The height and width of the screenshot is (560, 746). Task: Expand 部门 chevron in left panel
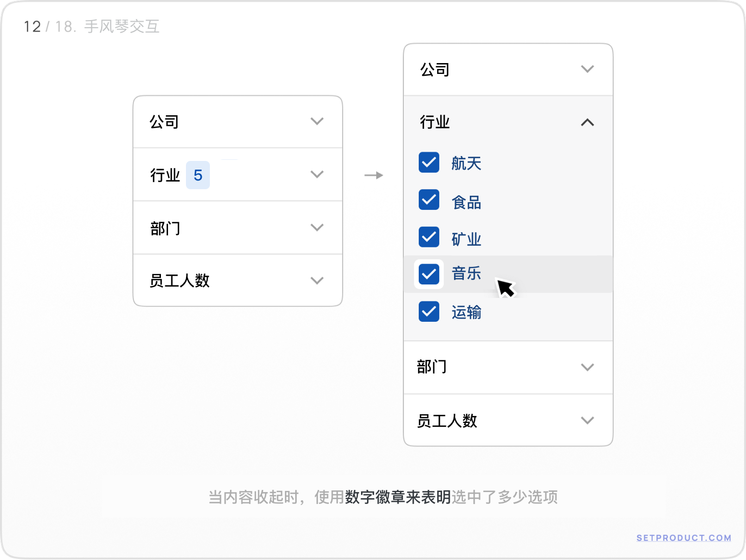[x=317, y=227]
